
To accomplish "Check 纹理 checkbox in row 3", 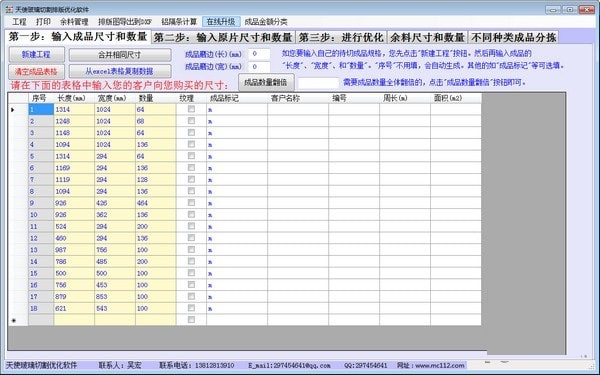I will click(x=191, y=133).
